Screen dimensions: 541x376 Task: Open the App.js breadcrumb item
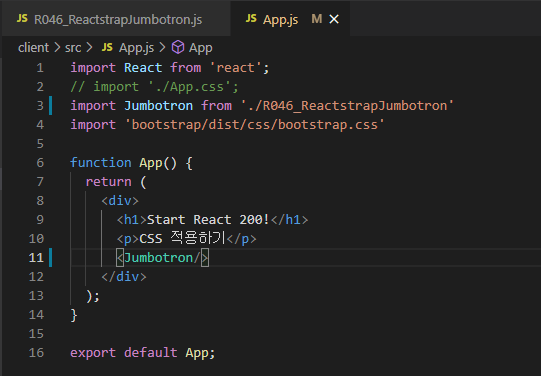pos(136,48)
